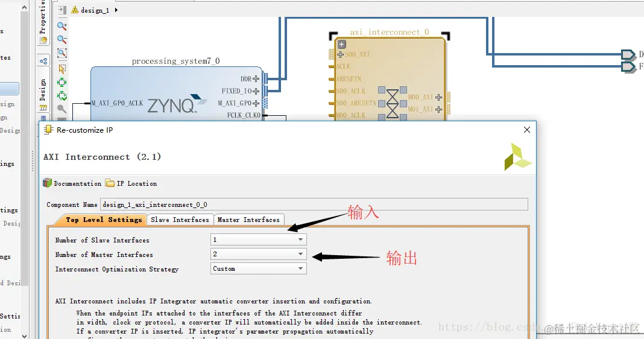Click the IP Location folder icon

click(110, 183)
